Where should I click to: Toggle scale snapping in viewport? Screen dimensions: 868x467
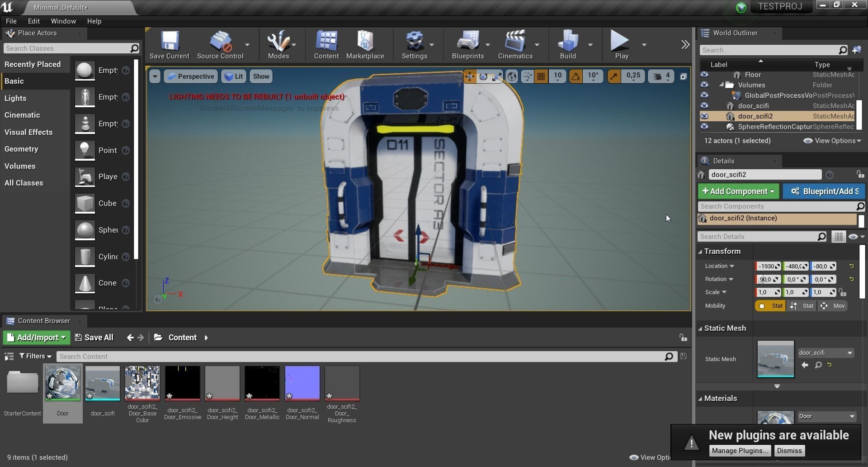tap(614, 76)
